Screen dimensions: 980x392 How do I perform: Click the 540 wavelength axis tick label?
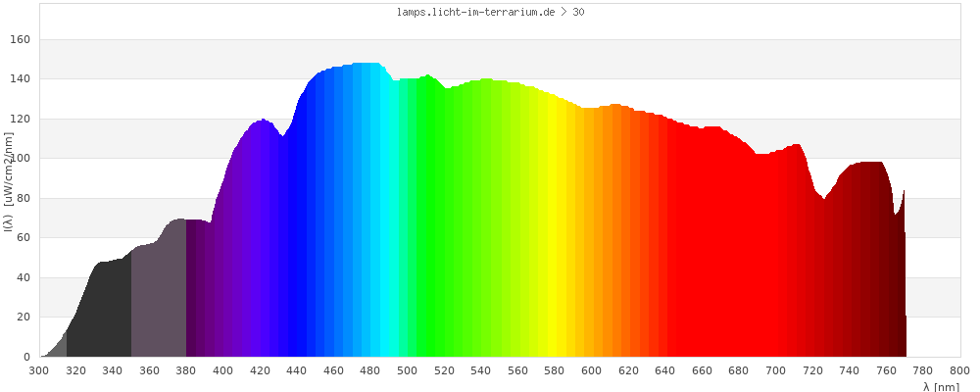tap(481, 370)
